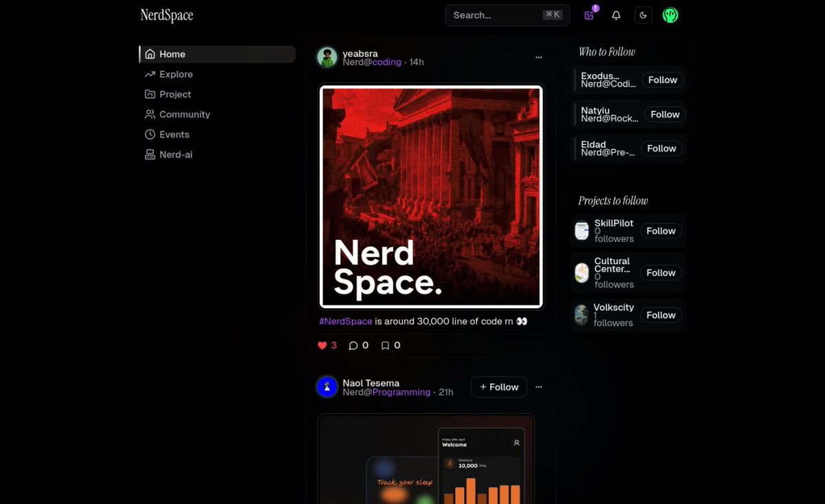Open SkillPilot project icon
This screenshot has width=825, height=504.
[582, 231]
